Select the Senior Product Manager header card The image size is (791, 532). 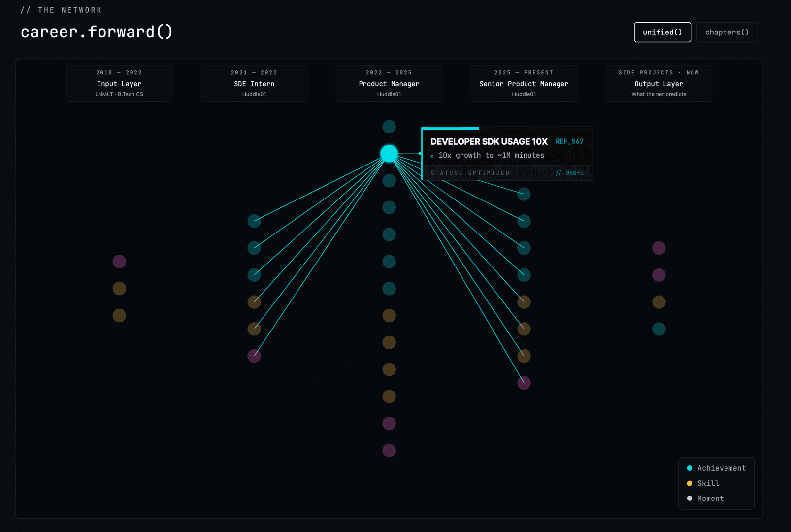[524, 83]
